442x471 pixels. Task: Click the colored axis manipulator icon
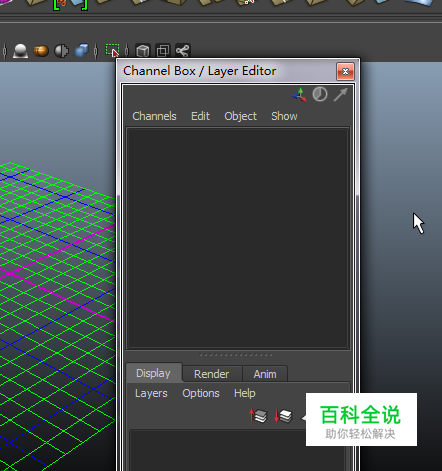tap(299, 95)
